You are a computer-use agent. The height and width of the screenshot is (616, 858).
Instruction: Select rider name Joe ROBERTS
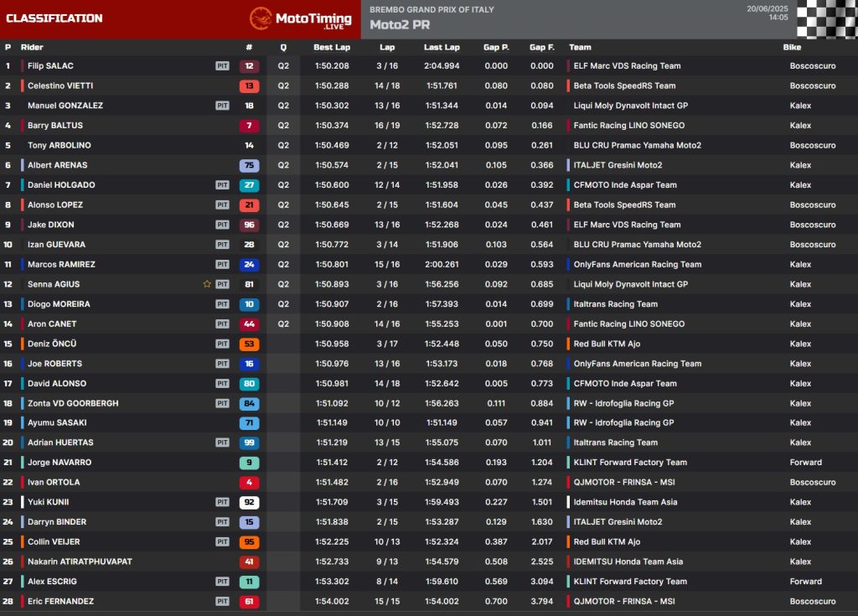[x=54, y=364]
